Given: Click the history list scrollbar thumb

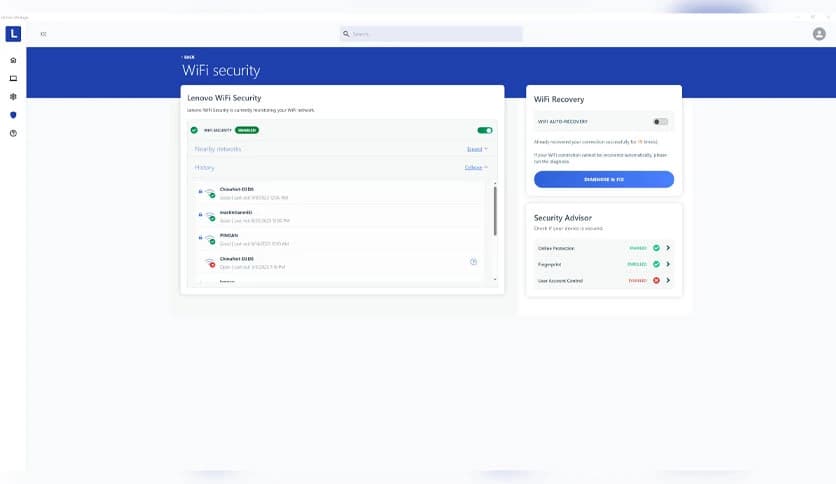Looking at the screenshot, I should coord(495,211).
